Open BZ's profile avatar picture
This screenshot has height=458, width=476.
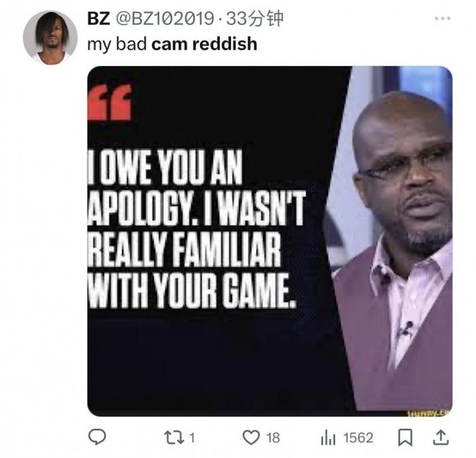[x=50, y=37]
